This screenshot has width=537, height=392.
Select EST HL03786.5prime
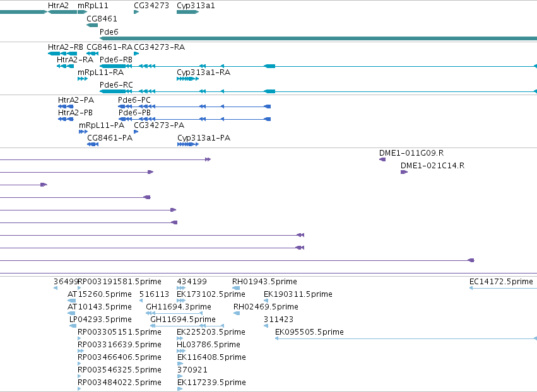(x=209, y=345)
